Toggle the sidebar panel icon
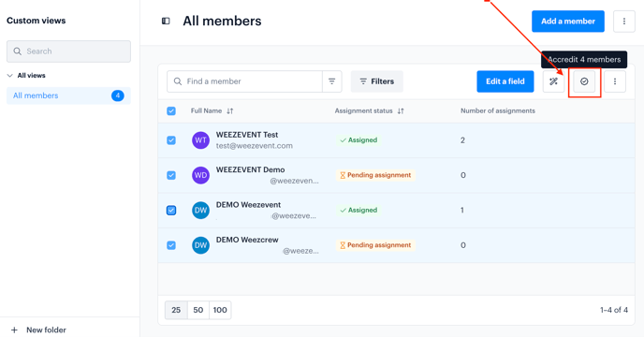The image size is (644, 337). [x=166, y=21]
